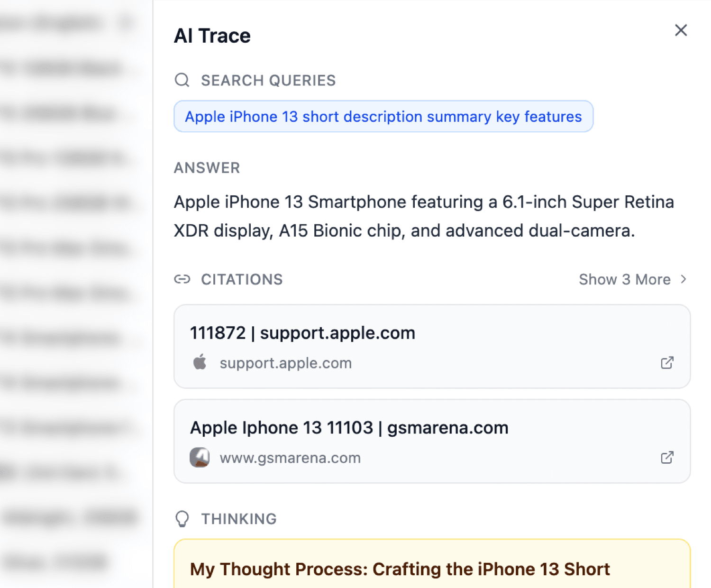
Task: Open the 111872 support.apple.com citation title
Action: click(302, 333)
